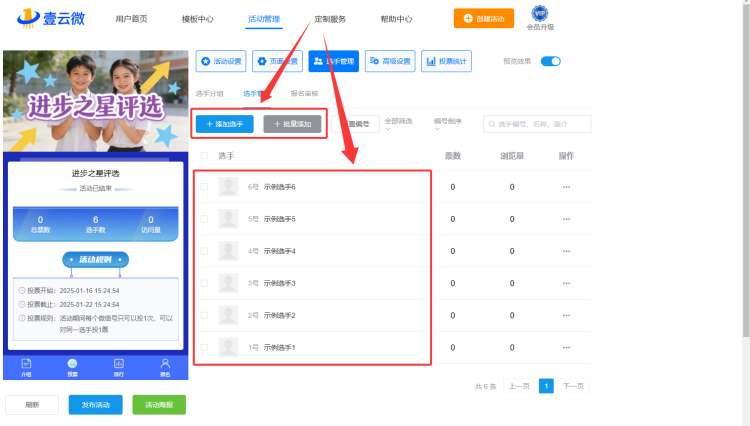
Task: Open the 投票统计 tab
Action: coord(446,61)
